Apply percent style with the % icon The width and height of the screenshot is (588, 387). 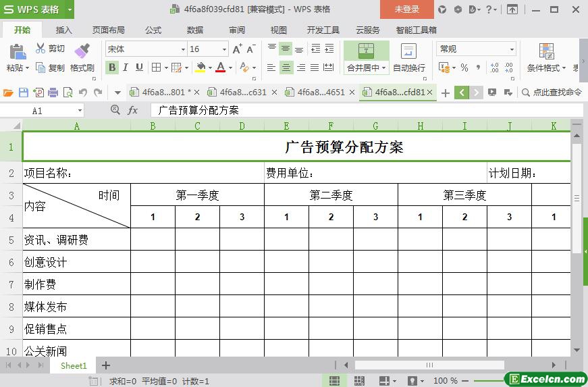point(464,68)
